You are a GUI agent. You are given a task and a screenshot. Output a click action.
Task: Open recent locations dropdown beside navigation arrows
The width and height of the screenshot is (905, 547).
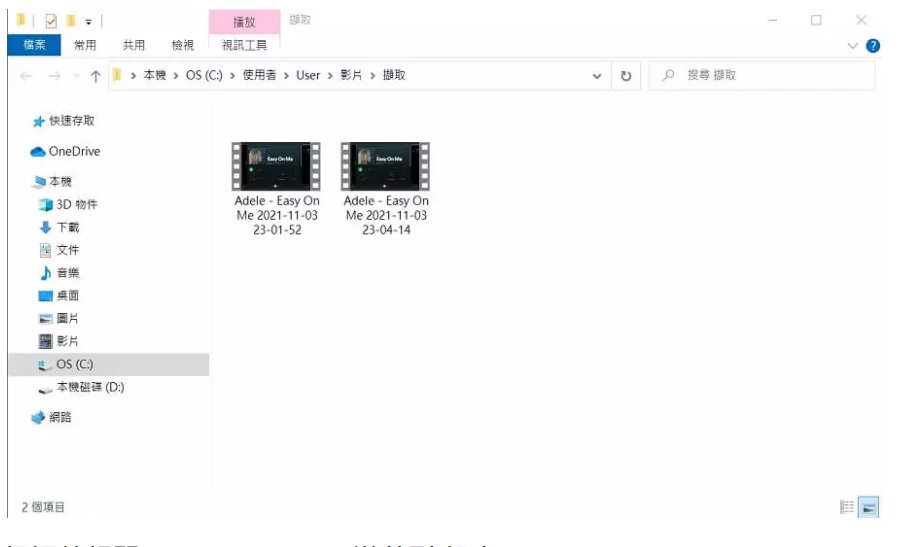[76, 76]
